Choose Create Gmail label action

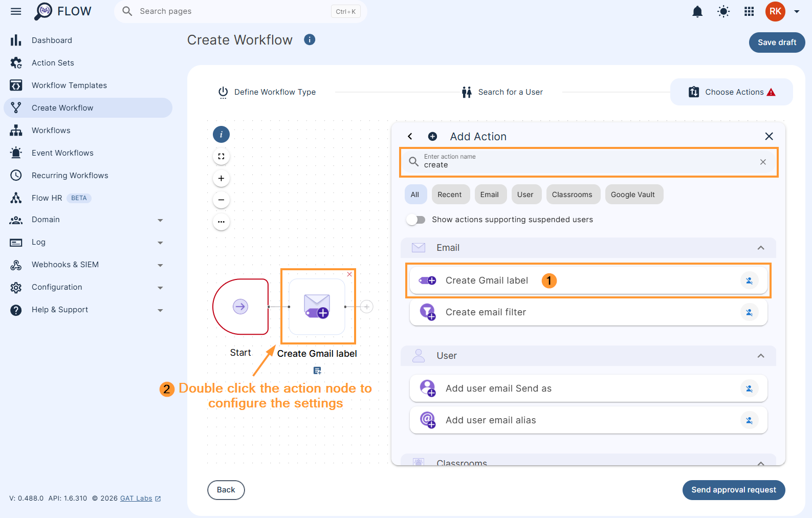tap(588, 280)
